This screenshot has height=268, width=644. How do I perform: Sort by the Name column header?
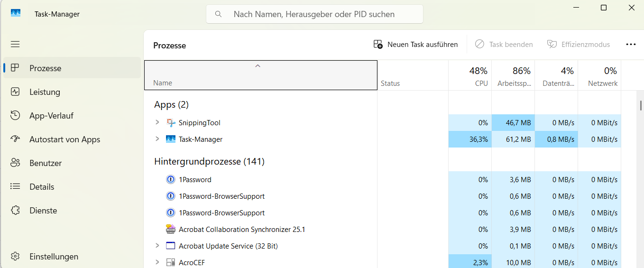[x=261, y=75]
